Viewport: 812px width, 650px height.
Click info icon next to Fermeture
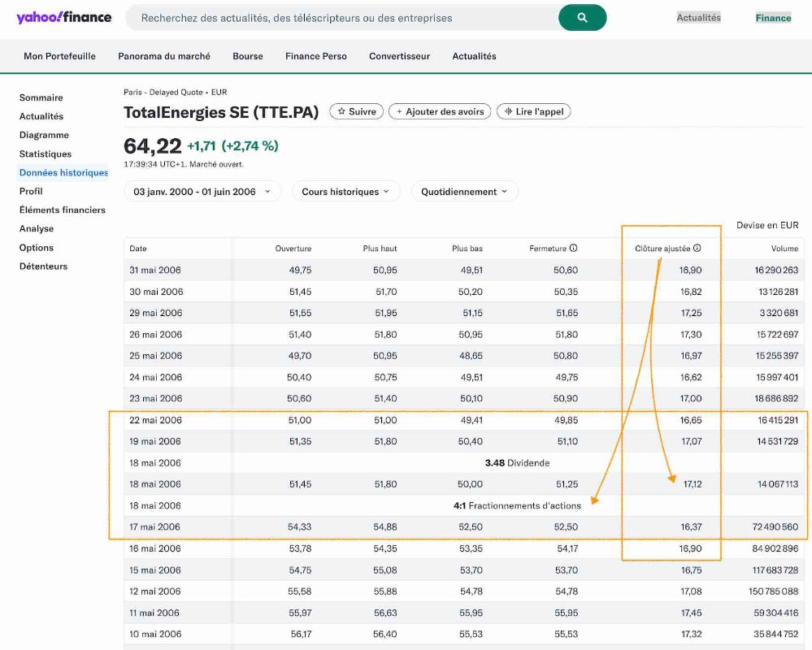click(573, 249)
